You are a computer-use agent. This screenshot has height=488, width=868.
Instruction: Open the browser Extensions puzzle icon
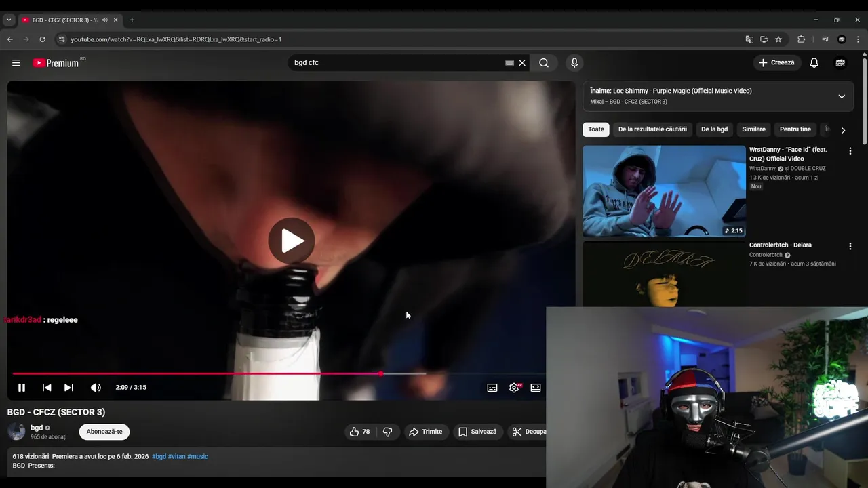[801, 39]
